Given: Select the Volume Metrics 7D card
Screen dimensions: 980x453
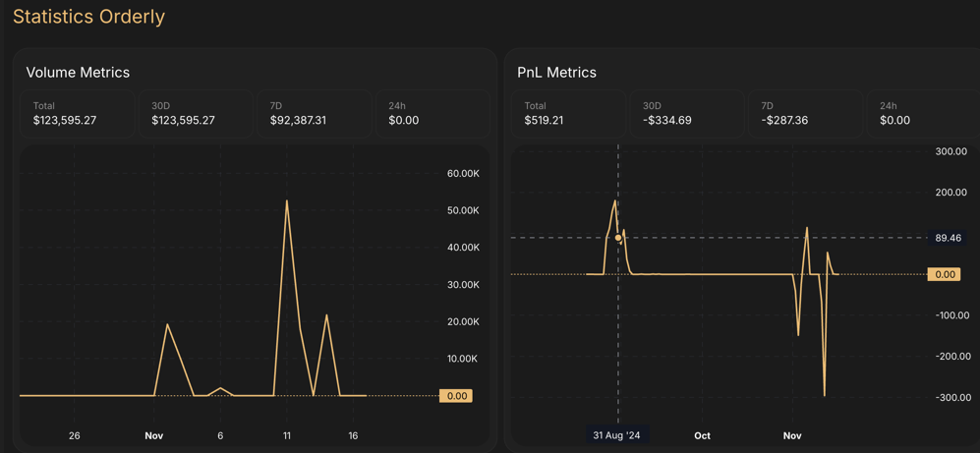Looking at the screenshot, I should point(314,114).
